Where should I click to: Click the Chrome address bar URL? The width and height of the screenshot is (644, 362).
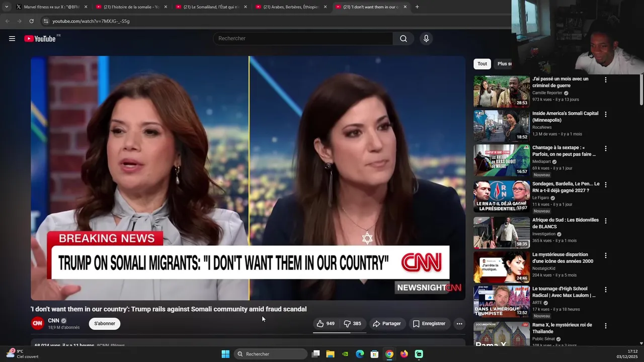91,21
